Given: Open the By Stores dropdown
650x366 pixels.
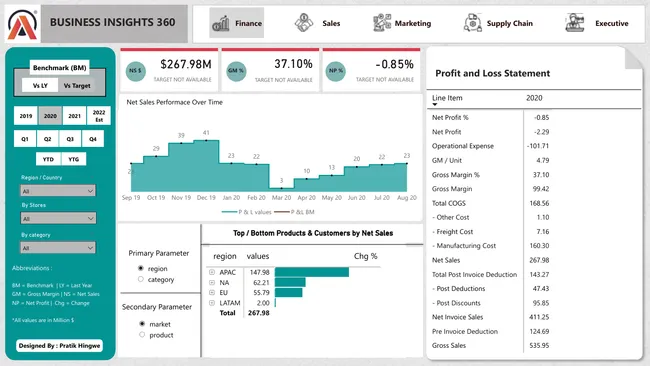Looking at the screenshot, I should pos(58,218).
